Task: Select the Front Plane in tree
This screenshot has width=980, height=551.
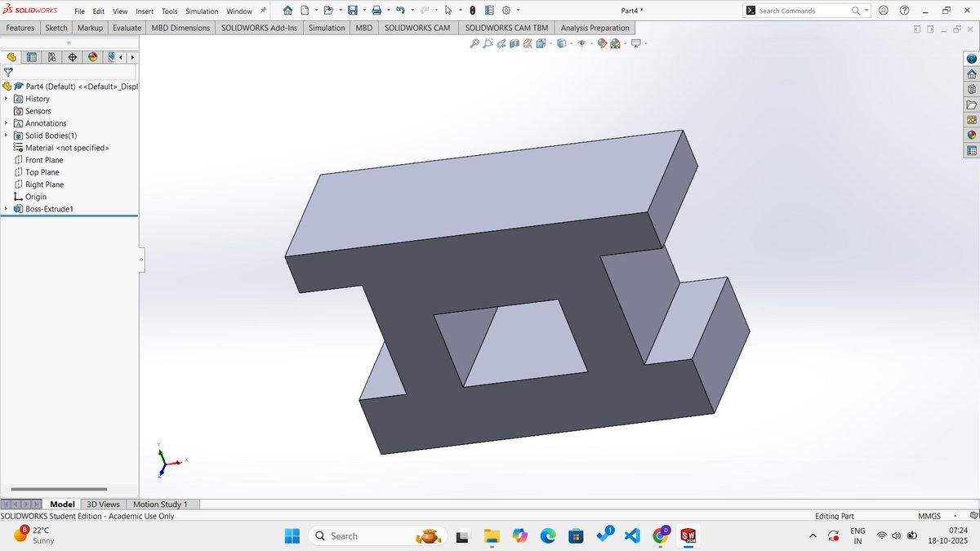Action: pyautogui.click(x=44, y=160)
